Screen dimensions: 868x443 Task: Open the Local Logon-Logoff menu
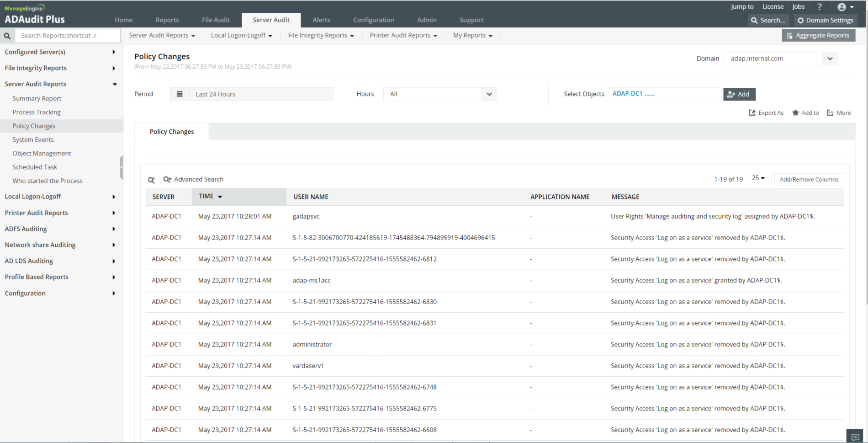pos(241,35)
